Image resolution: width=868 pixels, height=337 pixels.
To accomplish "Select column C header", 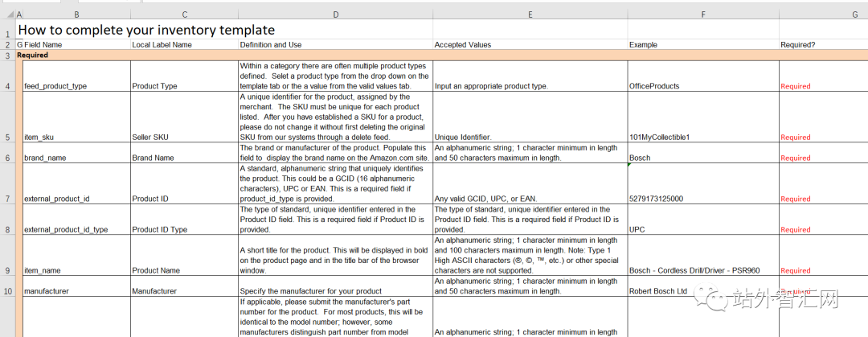I will pos(184,14).
